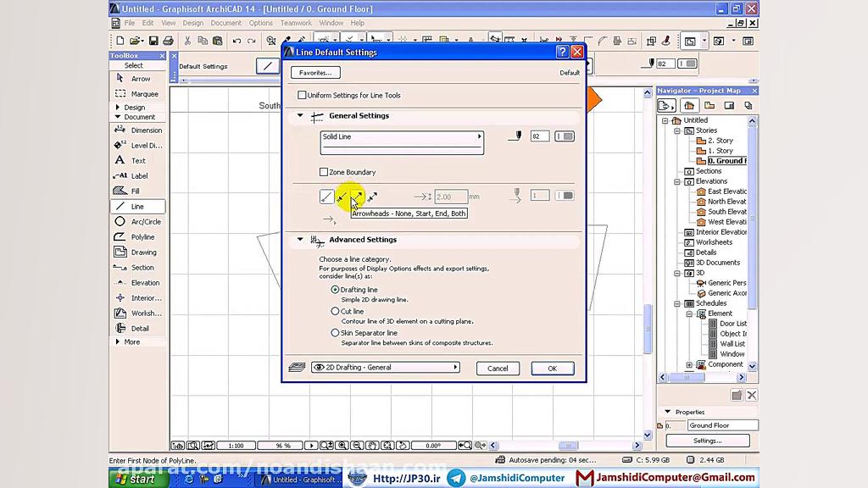Image resolution: width=868 pixels, height=488 pixels.
Task: Open the Design menu
Action: 193,23
